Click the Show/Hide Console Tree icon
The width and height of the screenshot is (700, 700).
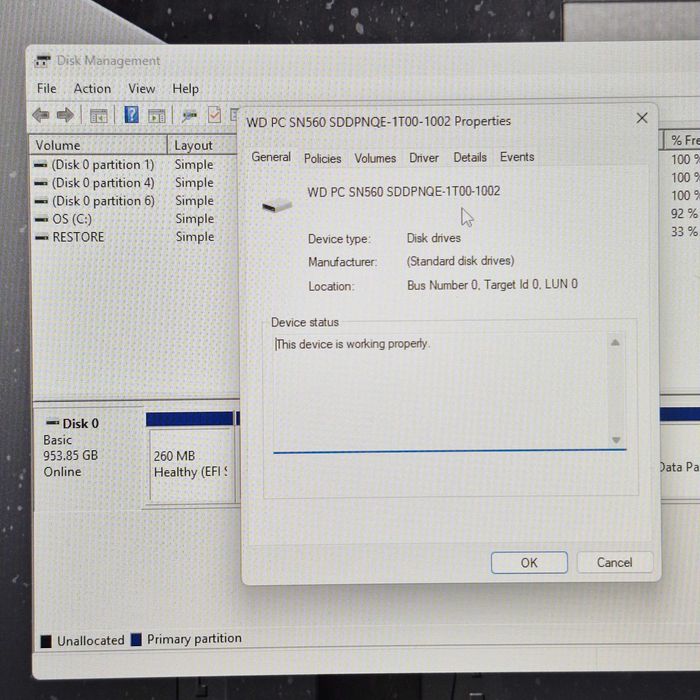[x=99, y=116]
